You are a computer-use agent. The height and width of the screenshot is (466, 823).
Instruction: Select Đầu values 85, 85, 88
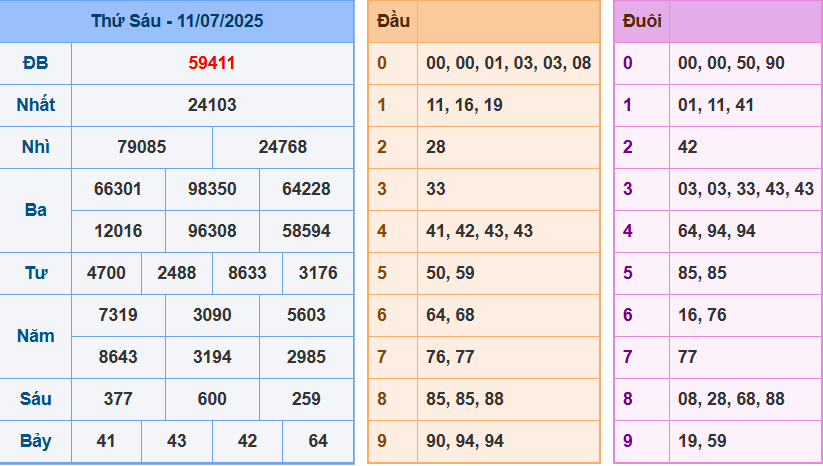pos(465,399)
